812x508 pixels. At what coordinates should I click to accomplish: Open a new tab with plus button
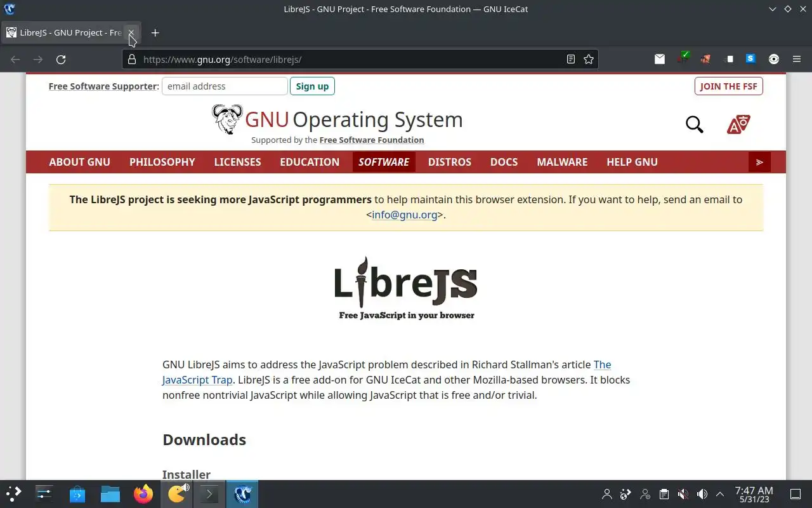[155, 32]
